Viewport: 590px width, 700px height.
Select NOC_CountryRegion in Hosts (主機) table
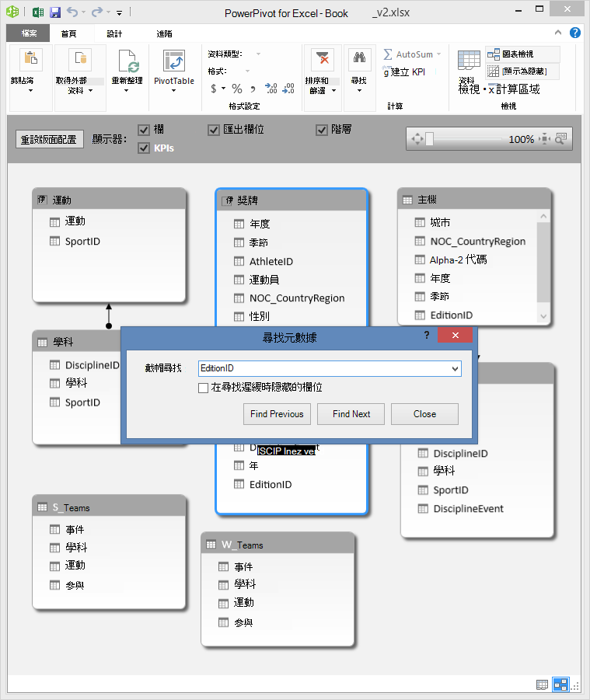click(x=478, y=242)
